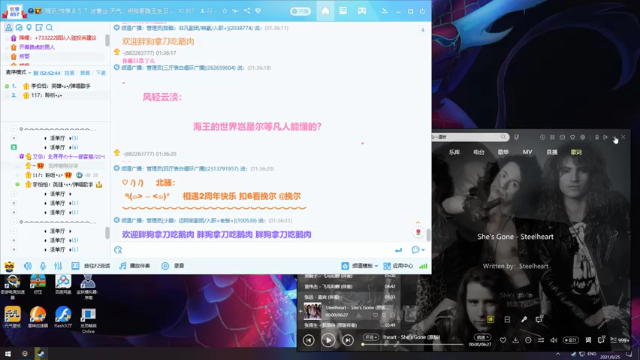Click the share icon in YY title bar
Image resolution: width=640 pixels, height=360 pixels.
247,11
